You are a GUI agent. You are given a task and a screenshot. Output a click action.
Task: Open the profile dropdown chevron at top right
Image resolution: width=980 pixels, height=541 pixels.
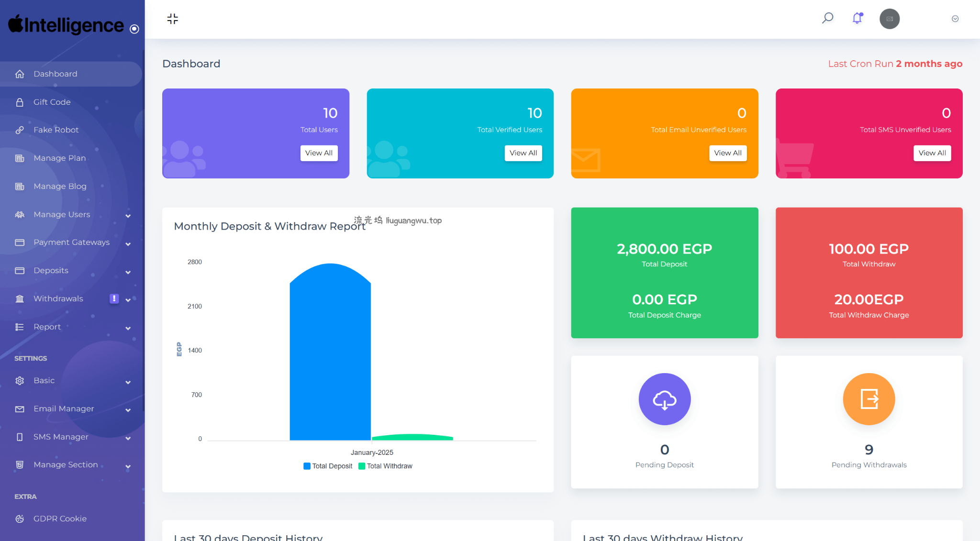(x=955, y=19)
